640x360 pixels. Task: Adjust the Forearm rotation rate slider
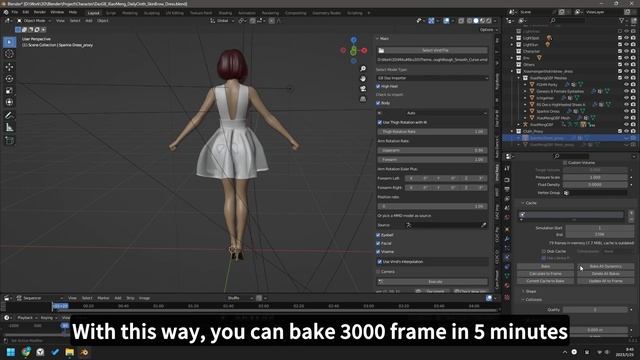(432, 160)
